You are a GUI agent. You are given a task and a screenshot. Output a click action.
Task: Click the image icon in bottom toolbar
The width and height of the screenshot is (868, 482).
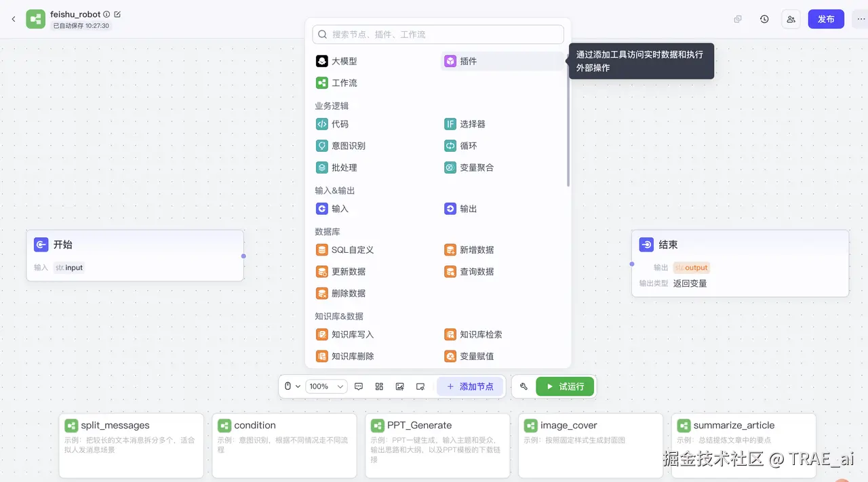pyautogui.click(x=400, y=386)
